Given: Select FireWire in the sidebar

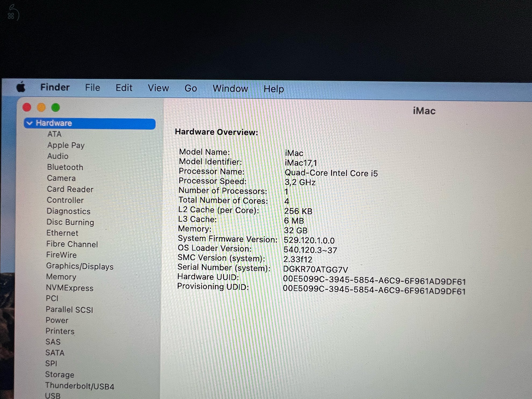Looking at the screenshot, I should pyautogui.click(x=62, y=255).
